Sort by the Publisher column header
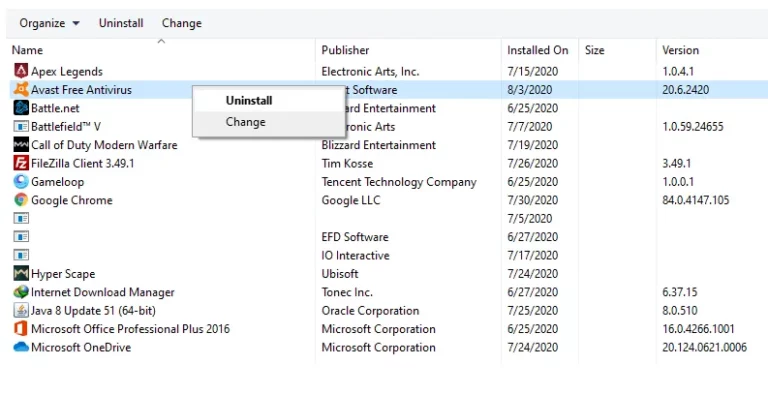768x395 pixels. 345,50
